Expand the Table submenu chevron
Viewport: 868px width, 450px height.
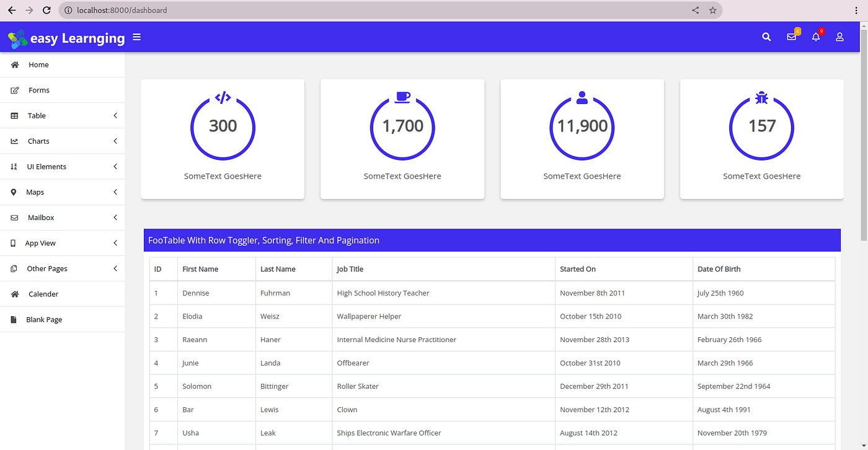click(x=115, y=116)
